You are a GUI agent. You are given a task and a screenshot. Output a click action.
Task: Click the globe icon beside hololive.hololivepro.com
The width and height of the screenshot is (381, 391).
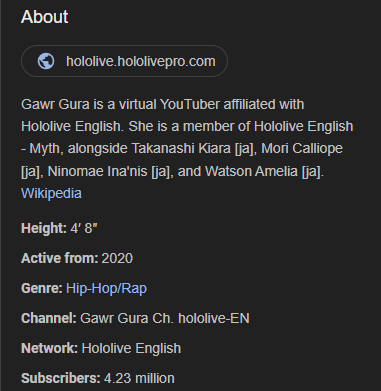[x=46, y=61]
